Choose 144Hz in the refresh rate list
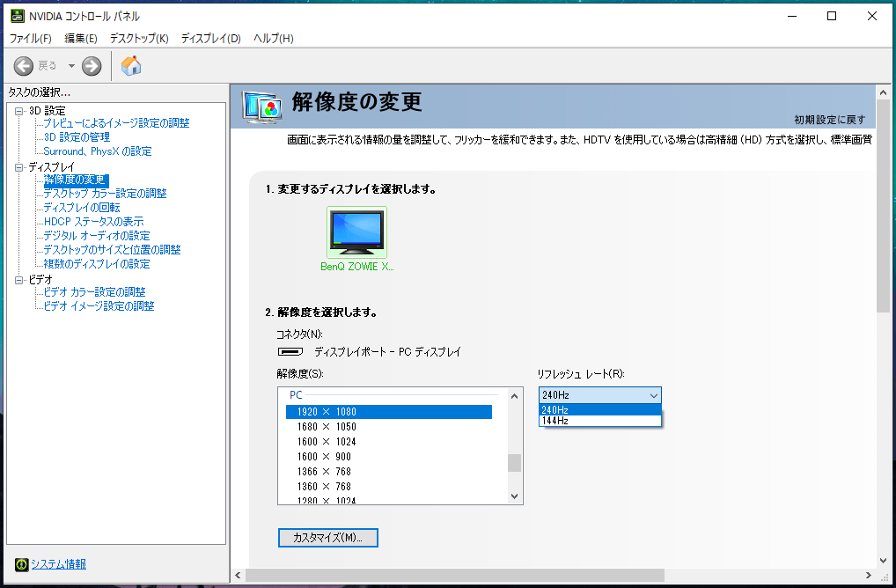The height and width of the screenshot is (588, 896). pos(600,421)
